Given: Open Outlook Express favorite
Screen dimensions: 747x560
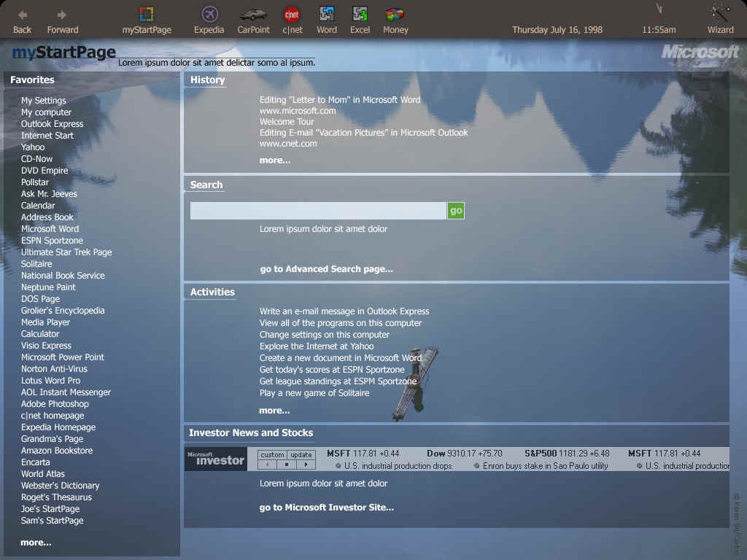Looking at the screenshot, I should [52, 124].
